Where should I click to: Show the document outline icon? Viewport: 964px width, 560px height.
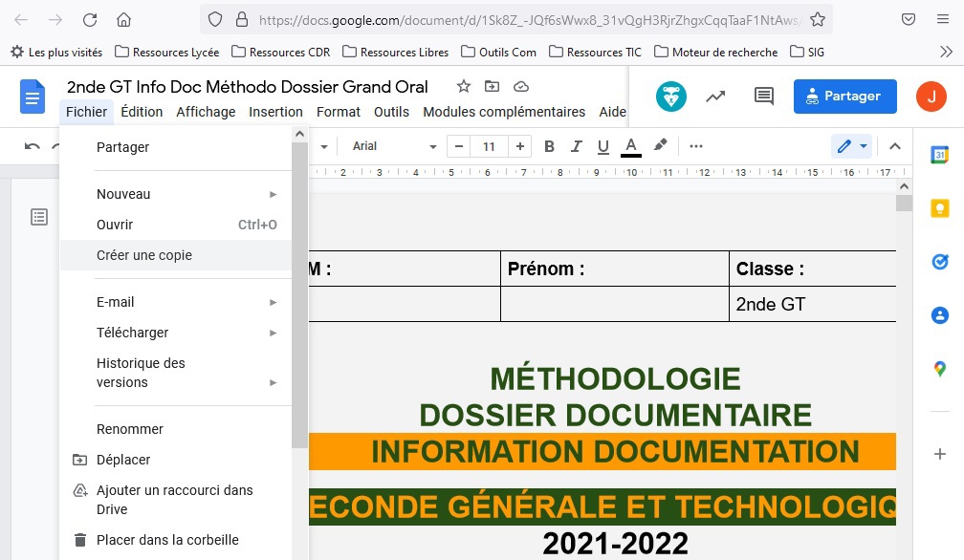click(x=39, y=217)
